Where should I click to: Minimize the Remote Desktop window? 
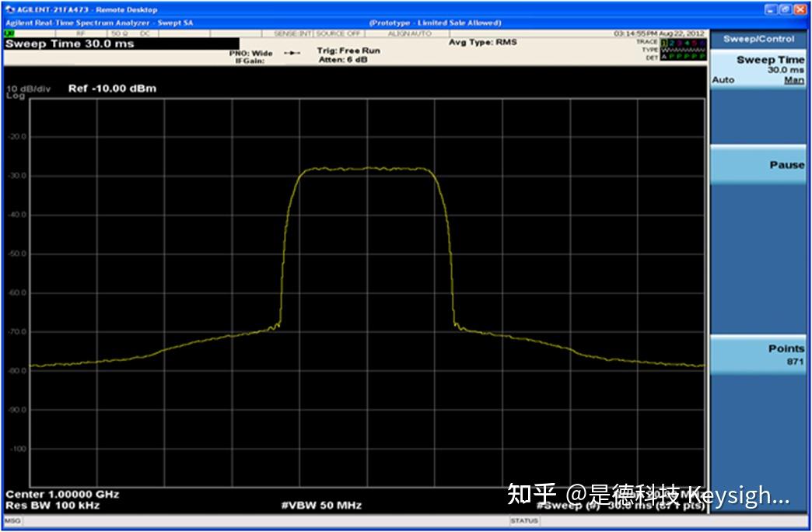pyautogui.click(x=772, y=9)
